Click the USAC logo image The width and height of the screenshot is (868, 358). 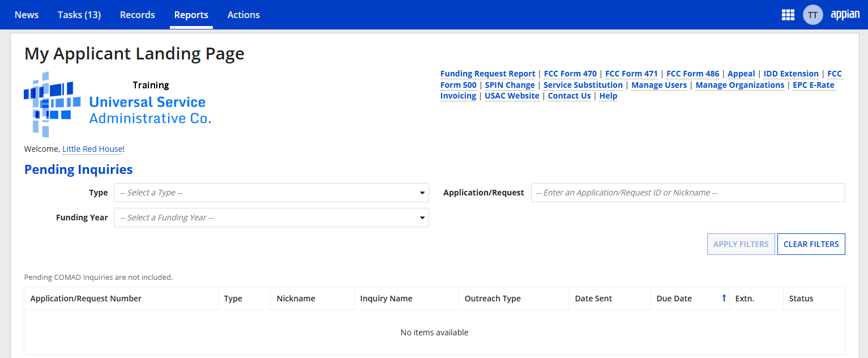click(x=118, y=104)
